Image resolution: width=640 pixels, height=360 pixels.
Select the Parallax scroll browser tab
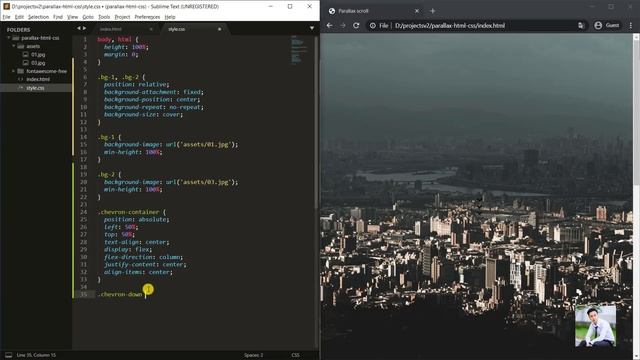tap(373, 11)
